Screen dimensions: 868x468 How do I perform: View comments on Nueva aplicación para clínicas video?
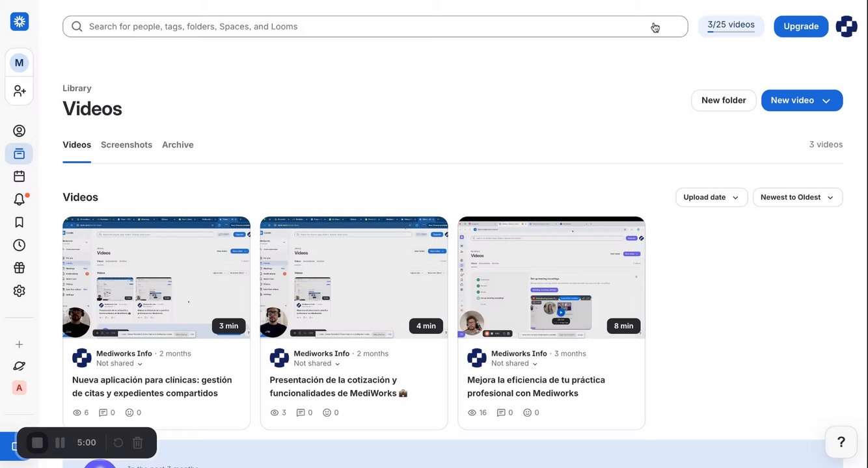click(107, 413)
